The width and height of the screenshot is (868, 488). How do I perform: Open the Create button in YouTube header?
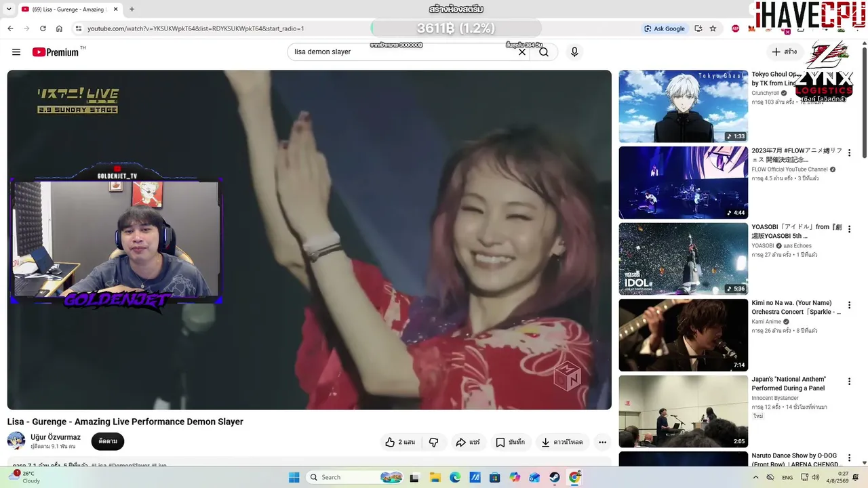point(785,52)
